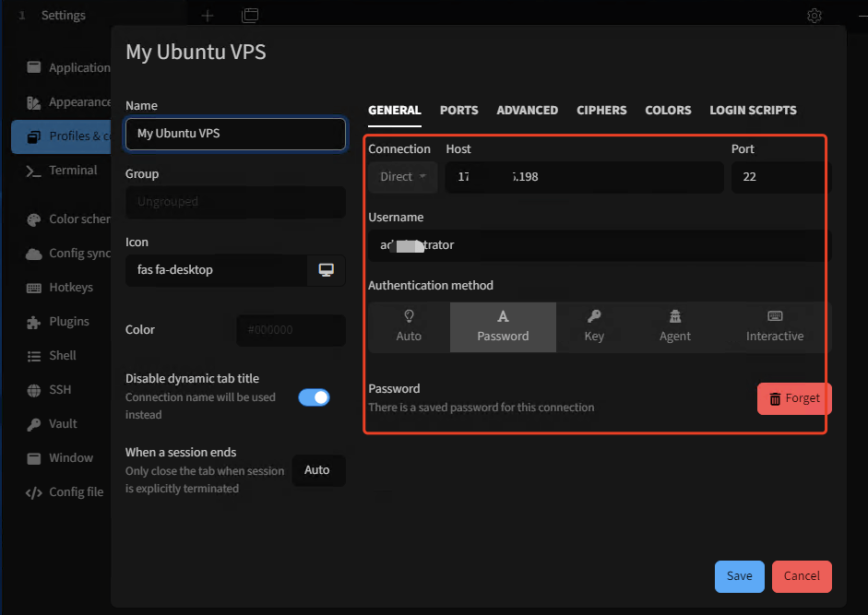Screen dimensions: 868x615
Task: Click the Host address input field
Action: (585, 177)
